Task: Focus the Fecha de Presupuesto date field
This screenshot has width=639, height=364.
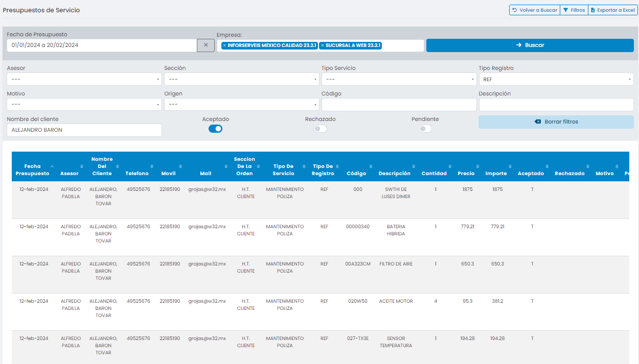Action: (102, 45)
